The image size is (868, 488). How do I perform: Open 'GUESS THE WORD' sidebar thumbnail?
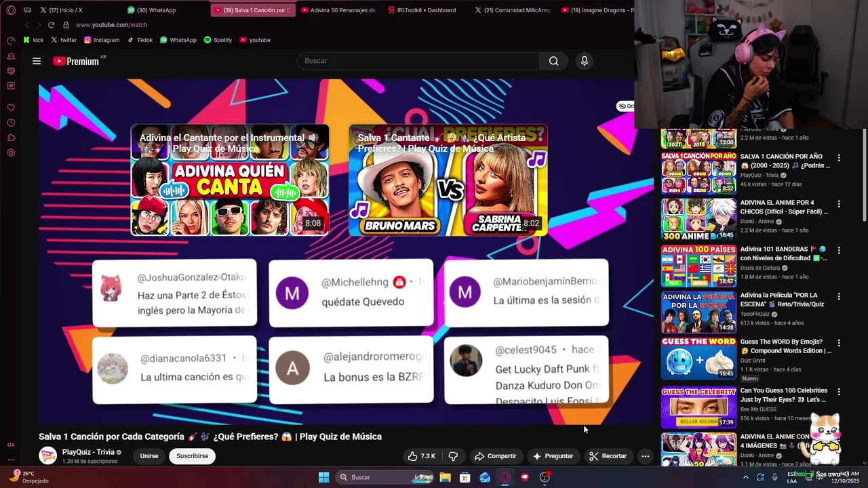(x=698, y=359)
